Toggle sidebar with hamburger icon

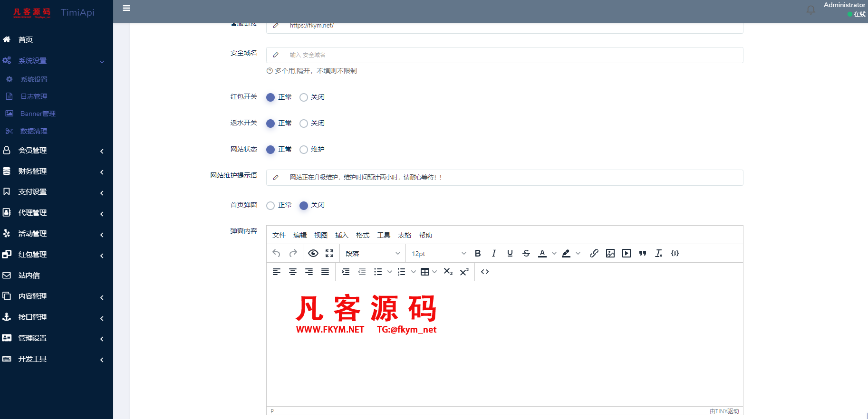tap(126, 8)
